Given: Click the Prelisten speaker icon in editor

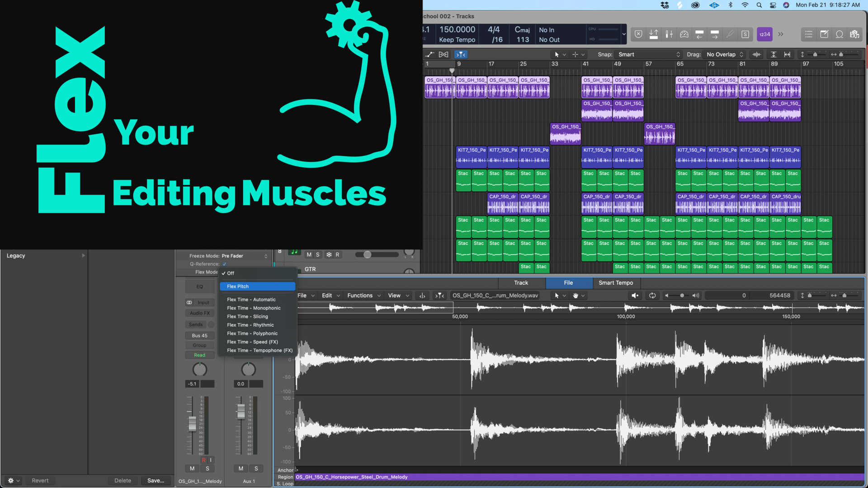Looking at the screenshot, I should [635, 296].
